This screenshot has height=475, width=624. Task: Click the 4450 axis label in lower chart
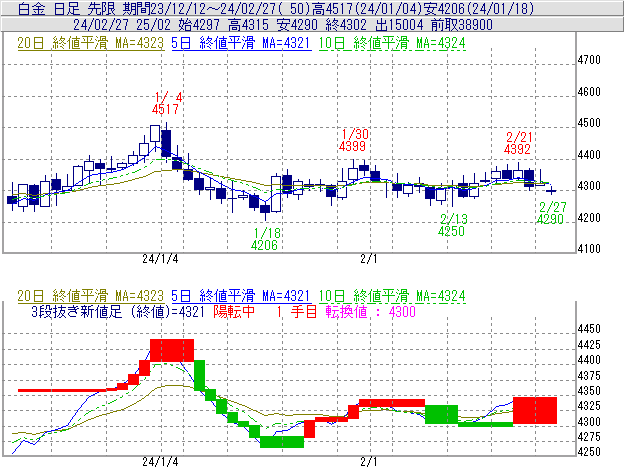click(x=589, y=329)
